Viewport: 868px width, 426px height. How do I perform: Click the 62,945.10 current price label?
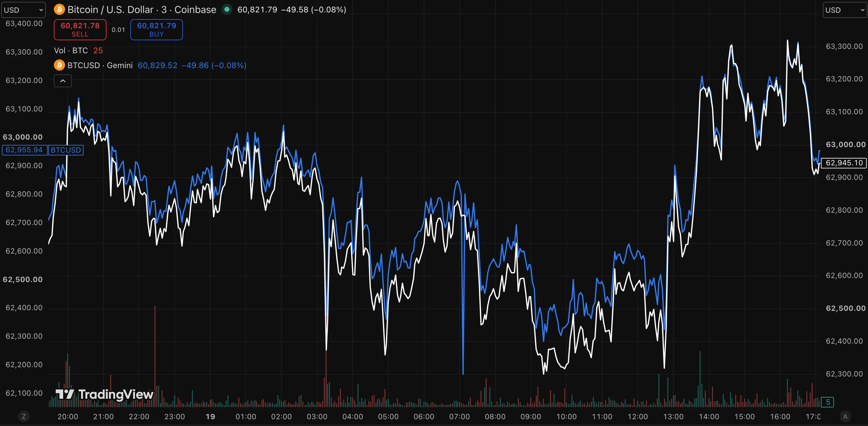[x=844, y=163]
